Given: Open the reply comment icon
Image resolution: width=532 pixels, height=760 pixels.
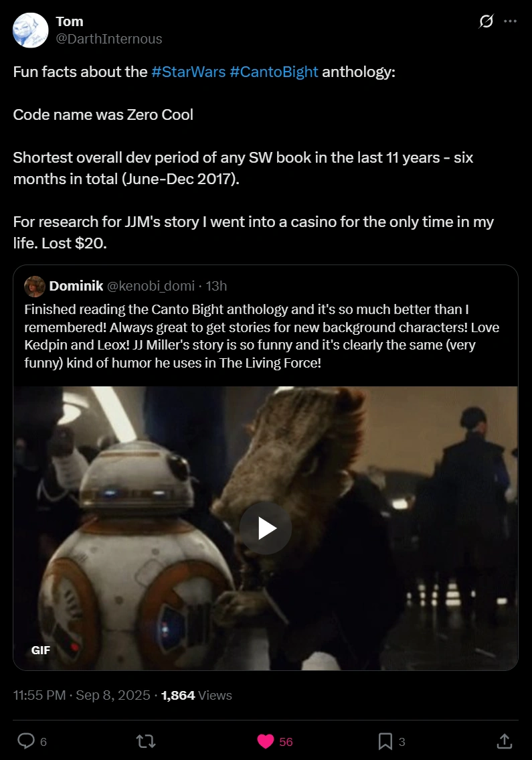Looking at the screenshot, I should click(26, 741).
